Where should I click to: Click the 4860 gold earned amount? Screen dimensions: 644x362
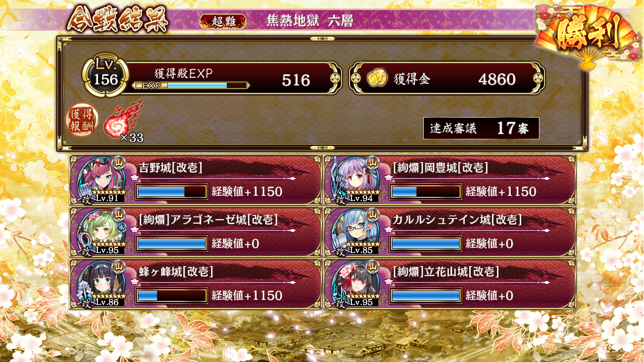pos(497,79)
